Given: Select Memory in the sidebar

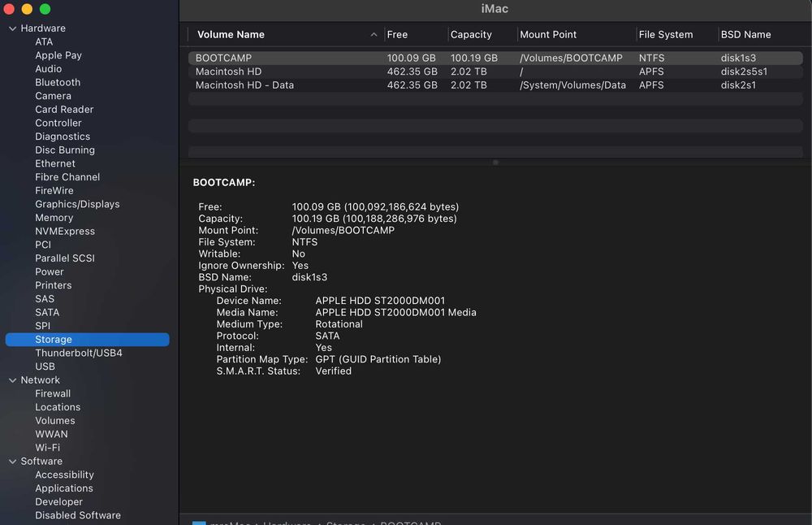Looking at the screenshot, I should 54,218.
